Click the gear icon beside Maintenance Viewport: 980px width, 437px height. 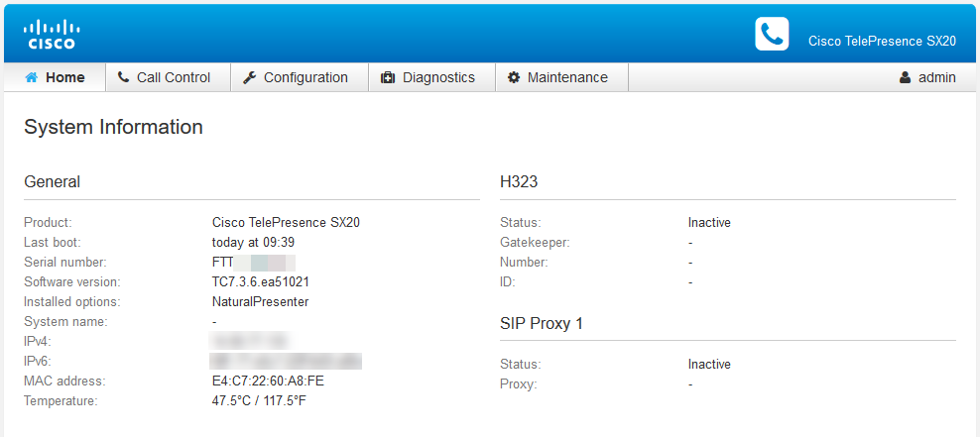(x=514, y=77)
